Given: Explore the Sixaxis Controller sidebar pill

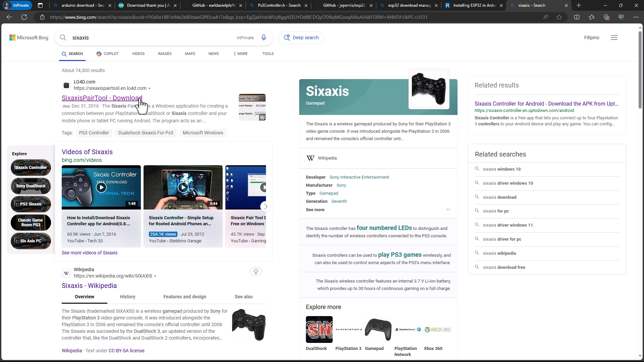Looking at the screenshot, I should [31, 168].
